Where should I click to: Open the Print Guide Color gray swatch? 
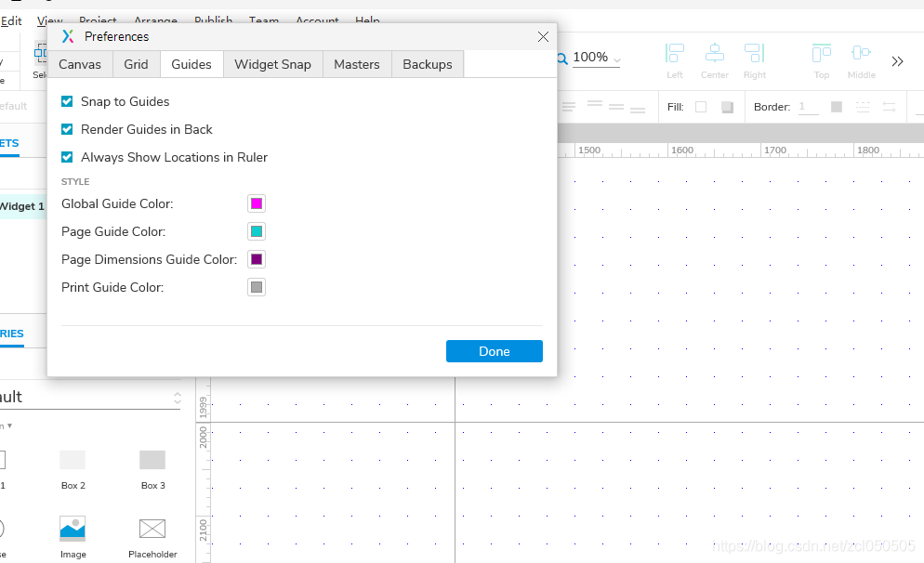(257, 287)
